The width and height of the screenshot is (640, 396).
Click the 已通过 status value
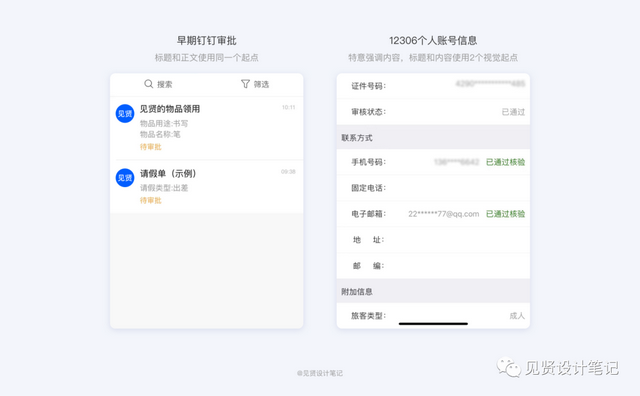(513, 112)
